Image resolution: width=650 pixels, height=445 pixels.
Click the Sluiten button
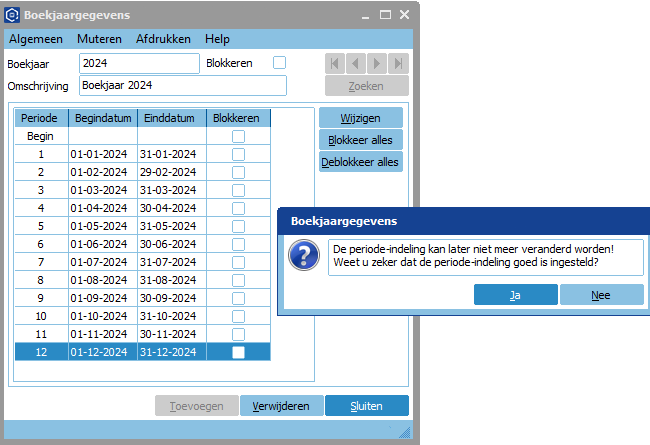pos(367,406)
